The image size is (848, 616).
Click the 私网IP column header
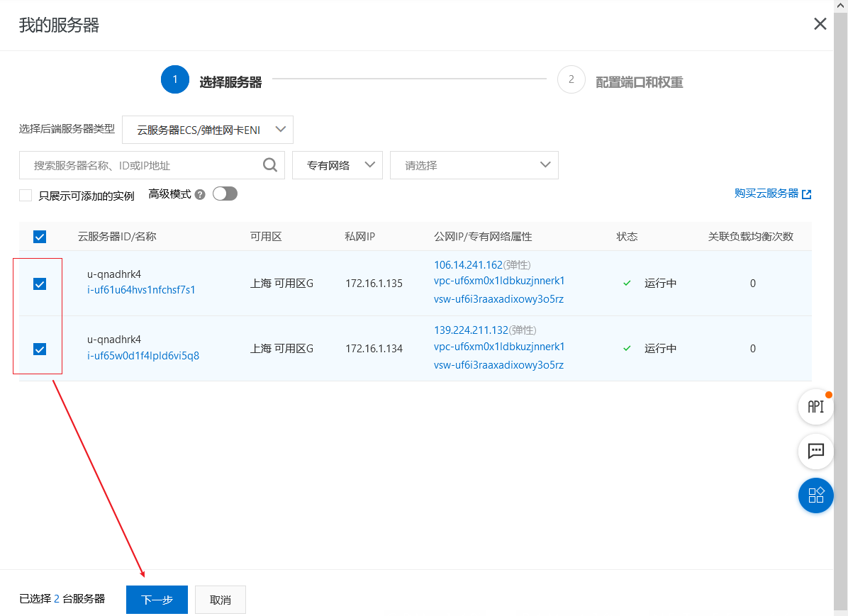pyautogui.click(x=359, y=236)
